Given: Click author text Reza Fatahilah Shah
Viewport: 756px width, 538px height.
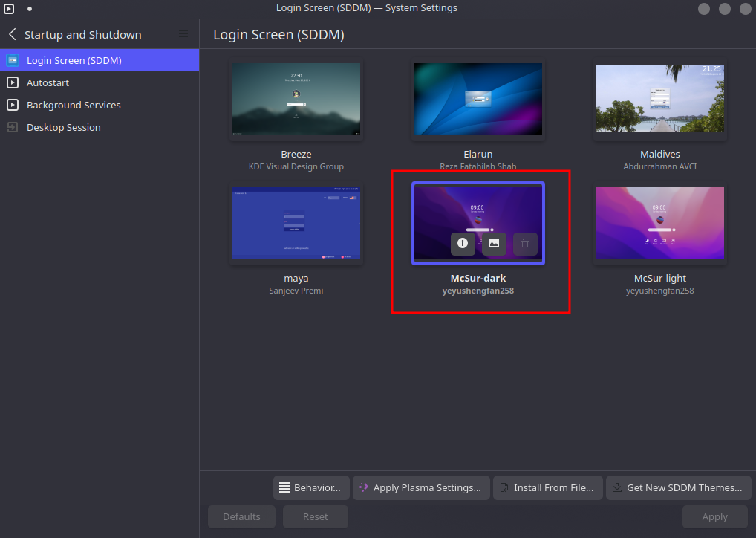Looking at the screenshot, I should coord(478,166).
